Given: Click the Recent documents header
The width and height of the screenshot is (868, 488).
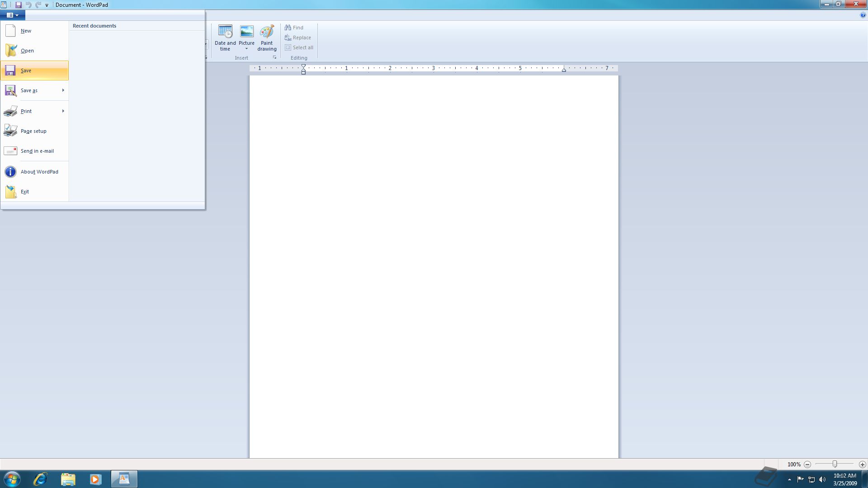Looking at the screenshot, I should [x=94, y=26].
